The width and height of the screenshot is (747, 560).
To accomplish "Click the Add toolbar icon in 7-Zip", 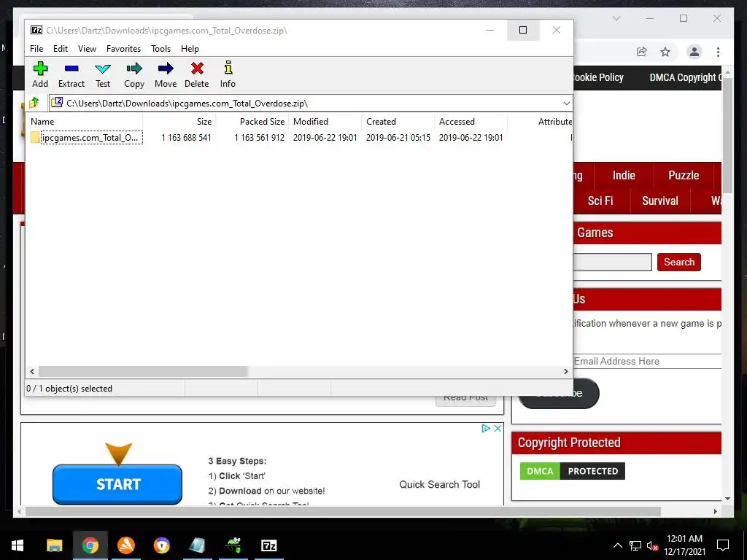I will pyautogui.click(x=40, y=69).
